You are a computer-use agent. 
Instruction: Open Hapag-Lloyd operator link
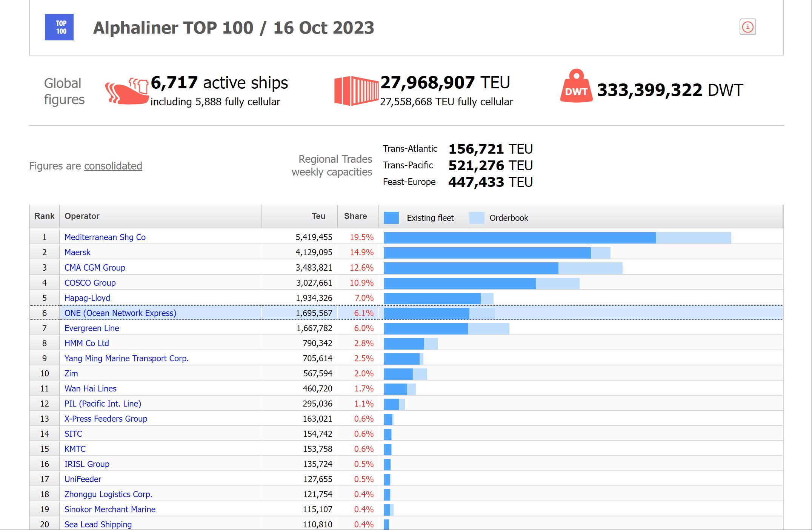pyautogui.click(x=87, y=298)
